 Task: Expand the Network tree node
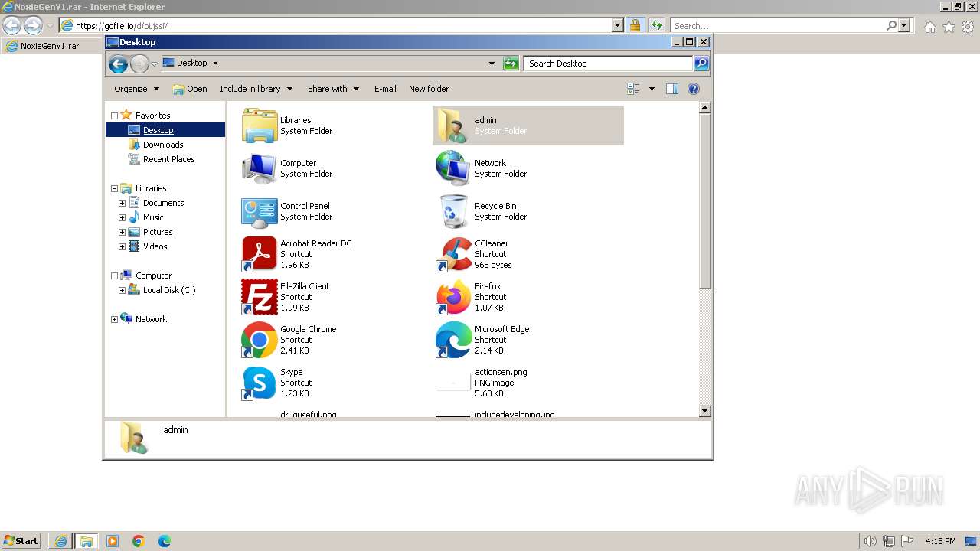(x=115, y=319)
